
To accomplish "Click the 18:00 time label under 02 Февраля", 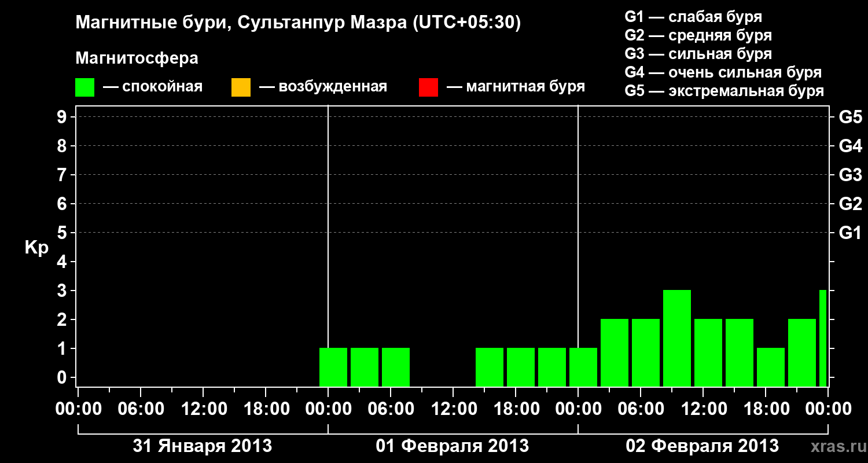I will point(766,409).
